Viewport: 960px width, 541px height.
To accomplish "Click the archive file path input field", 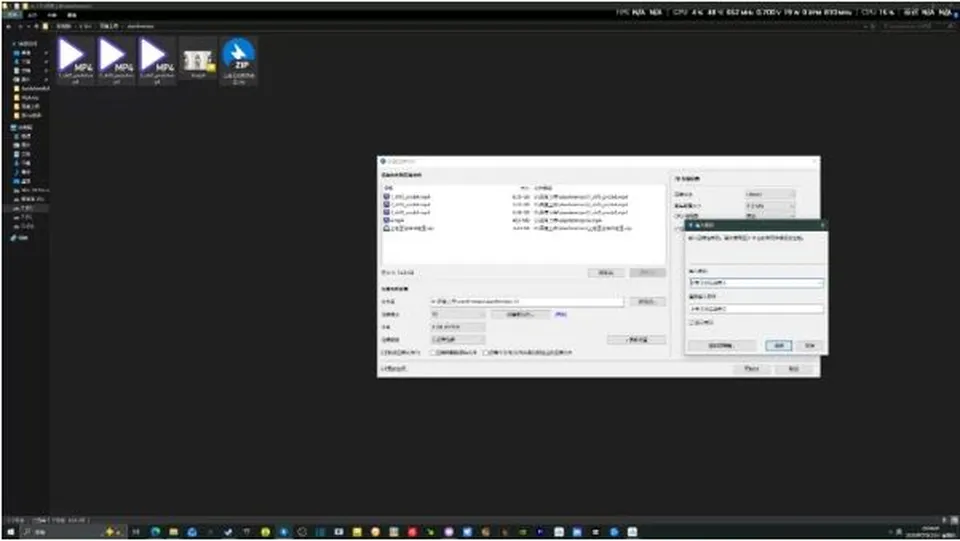I will 527,302.
